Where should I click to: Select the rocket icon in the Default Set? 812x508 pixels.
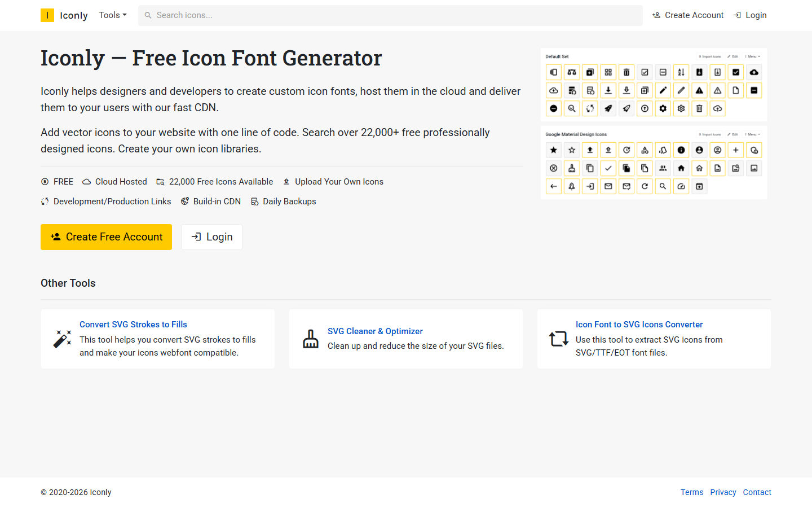pos(607,108)
